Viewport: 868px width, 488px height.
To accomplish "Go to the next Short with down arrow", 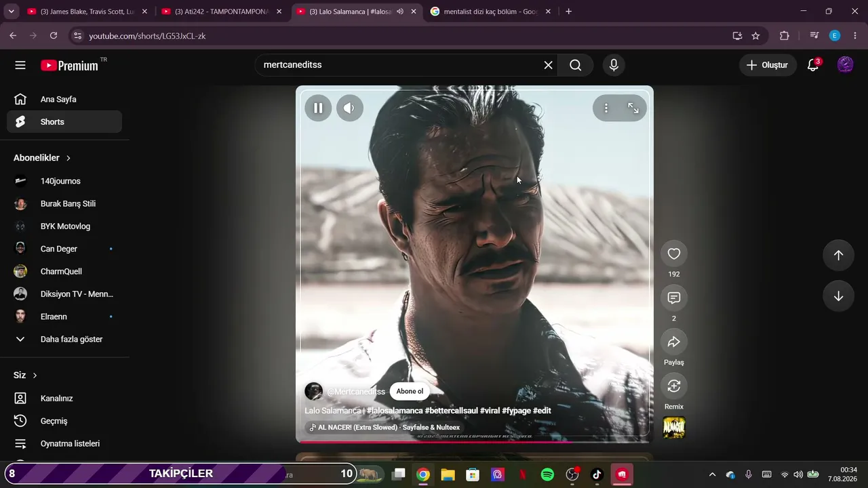I will click(x=838, y=296).
